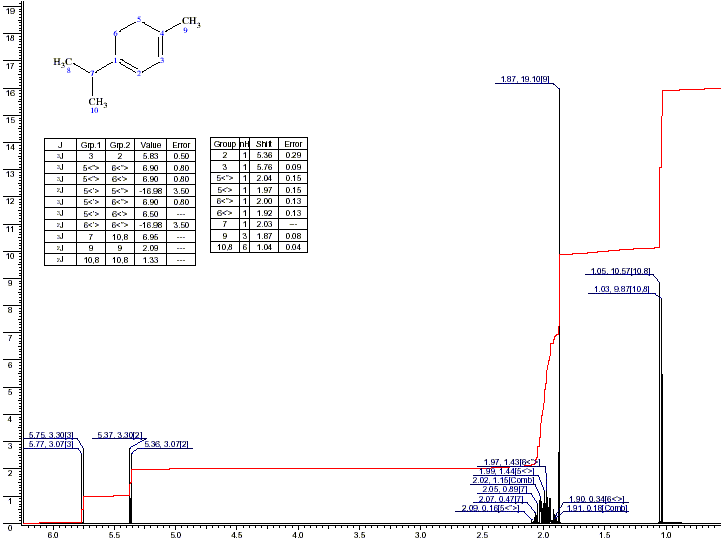This screenshot has height=542, width=724.
Task: Click the y-axis tick label '19'
Action: pos(11,10)
